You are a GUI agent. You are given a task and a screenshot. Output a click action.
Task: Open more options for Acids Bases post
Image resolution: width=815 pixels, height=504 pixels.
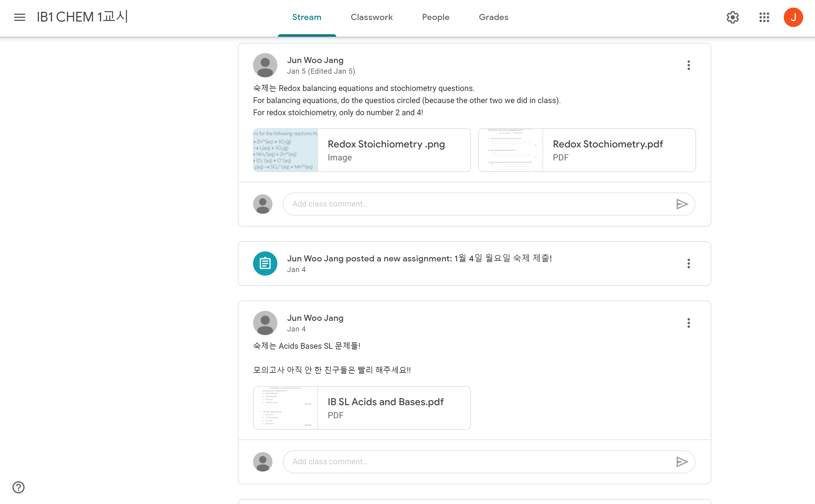[x=688, y=323]
